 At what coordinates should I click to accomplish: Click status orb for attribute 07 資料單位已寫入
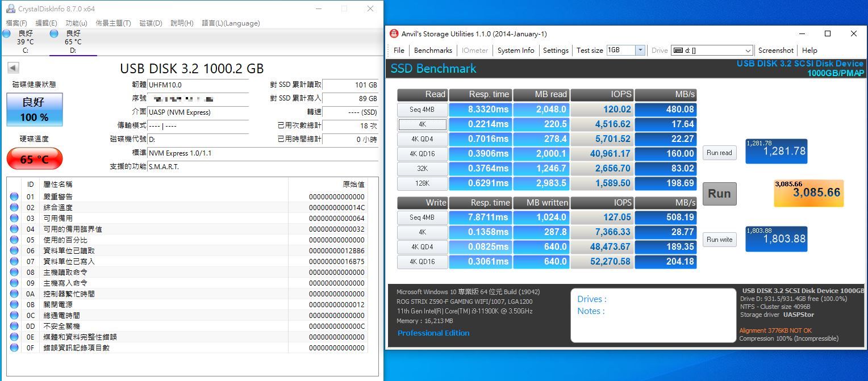pyautogui.click(x=14, y=261)
